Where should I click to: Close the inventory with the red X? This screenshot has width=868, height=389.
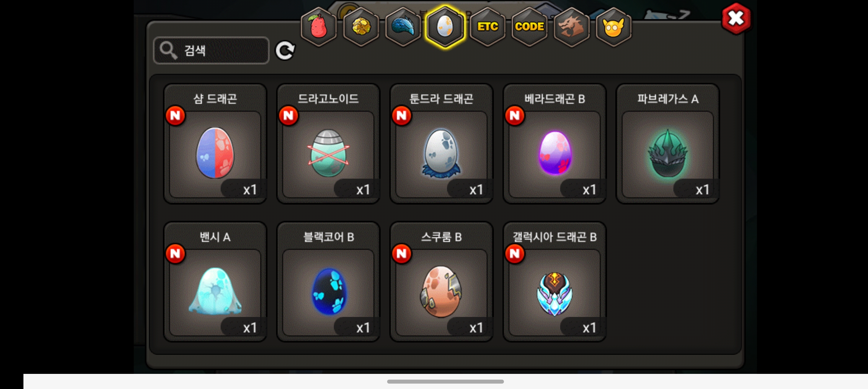coord(736,18)
